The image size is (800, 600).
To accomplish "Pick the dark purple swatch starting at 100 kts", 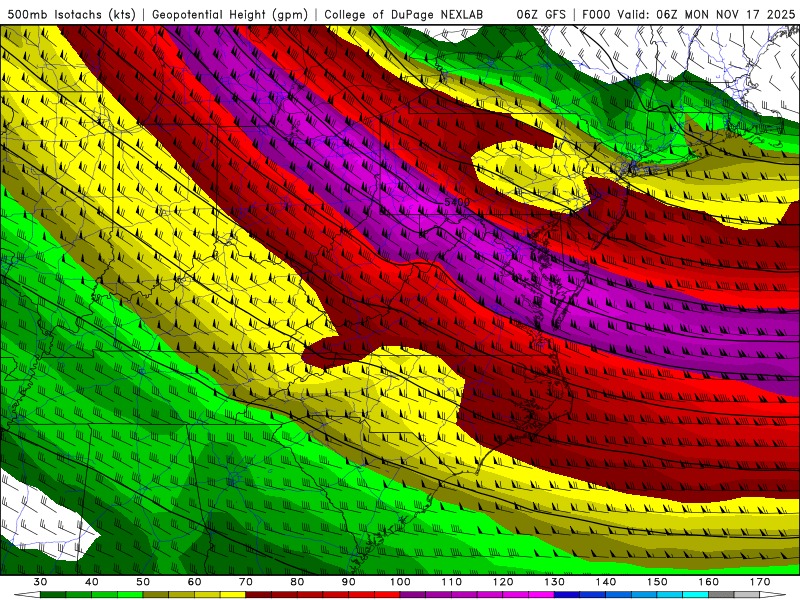I will pos(413,595).
